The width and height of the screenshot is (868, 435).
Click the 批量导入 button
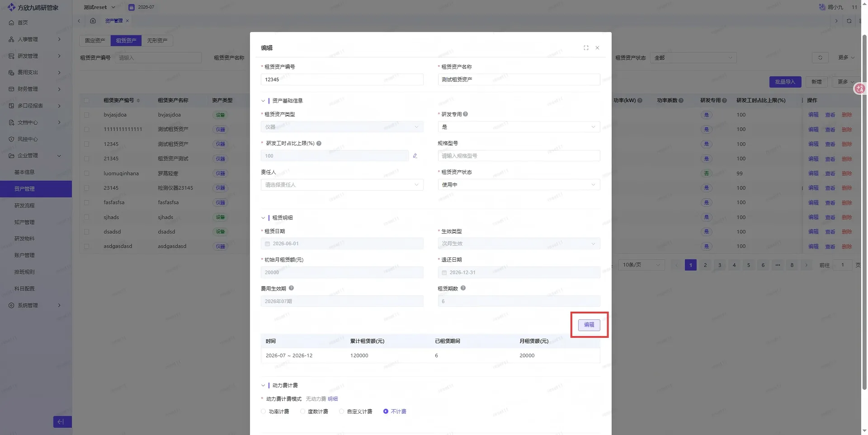coord(785,82)
